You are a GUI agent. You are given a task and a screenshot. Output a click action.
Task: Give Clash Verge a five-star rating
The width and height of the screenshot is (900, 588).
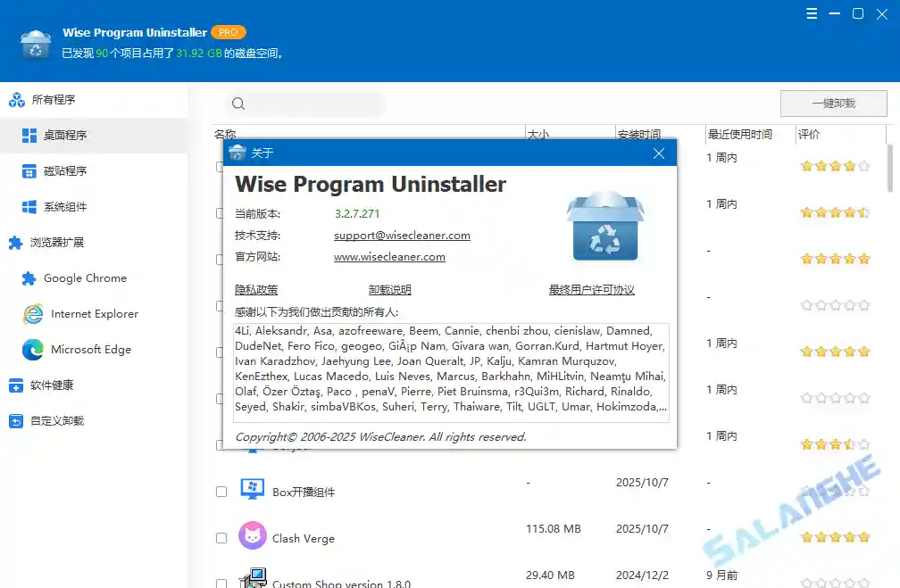click(x=862, y=537)
